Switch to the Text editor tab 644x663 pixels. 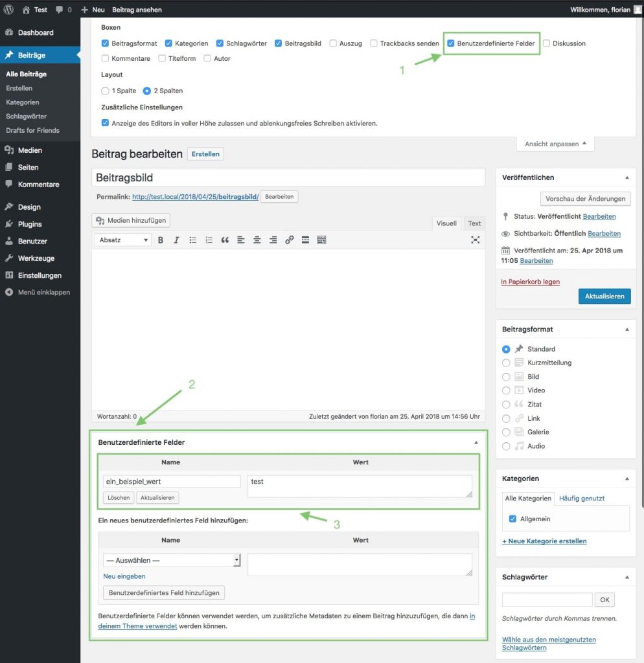pos(474,223)
